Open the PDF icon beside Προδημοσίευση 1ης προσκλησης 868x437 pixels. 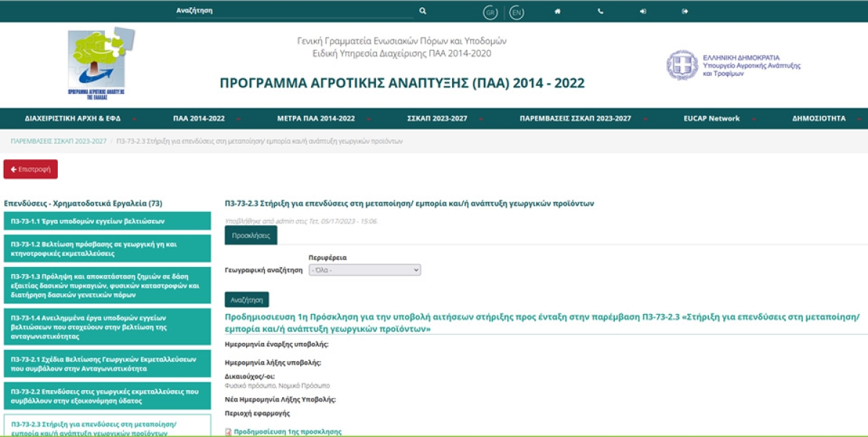coord(227,430)
